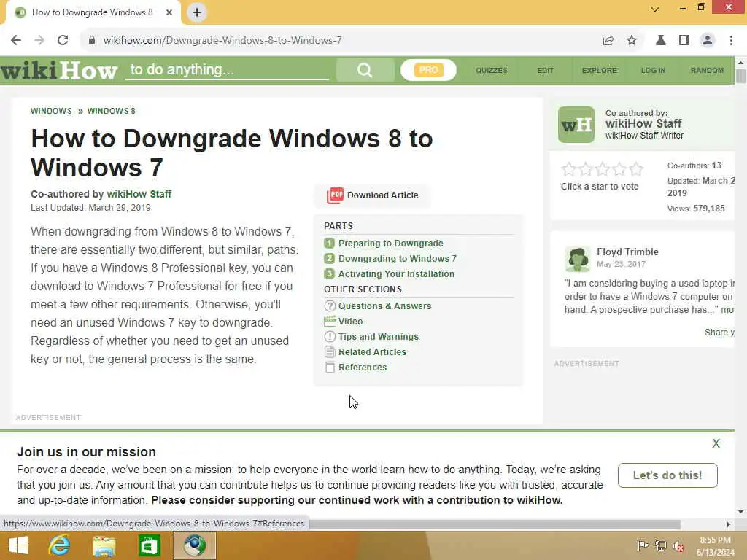Vote with the third rating star

(602, 169)
